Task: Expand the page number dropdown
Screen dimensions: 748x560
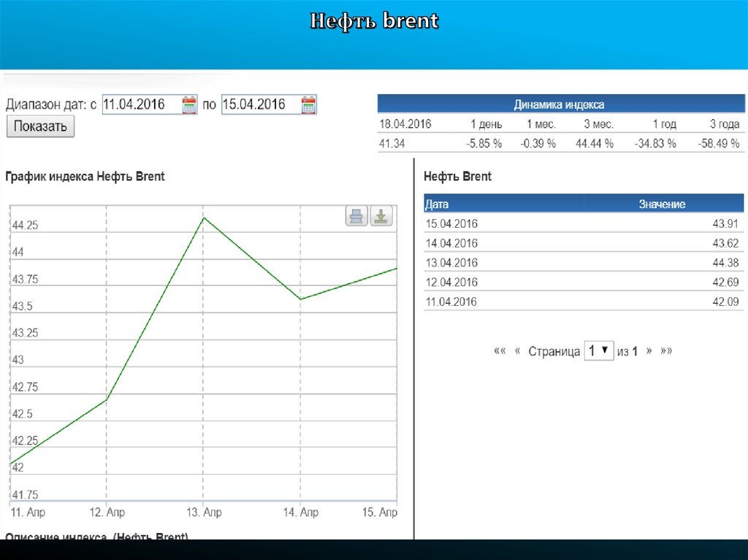Action: tap(598, 351)
